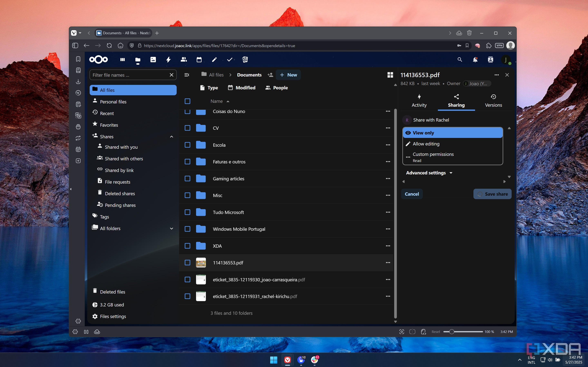The width and height of the screenshot is (588, 367).
Task: Click the Nextcloud logo
Action: (98, 60)
